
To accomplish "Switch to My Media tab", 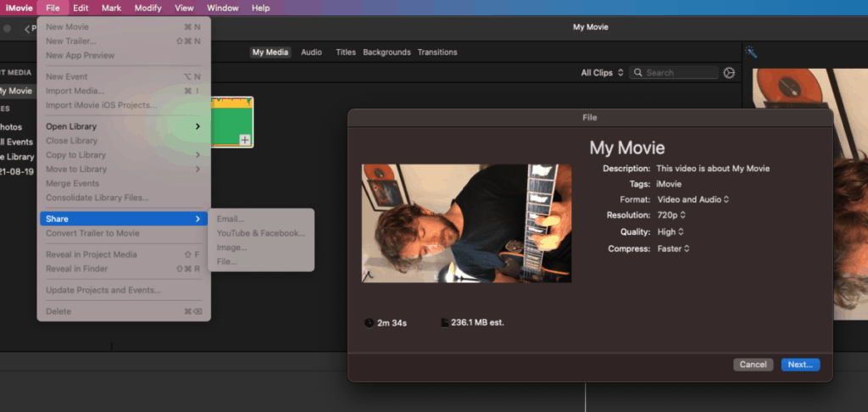I will tap(270, 52).
